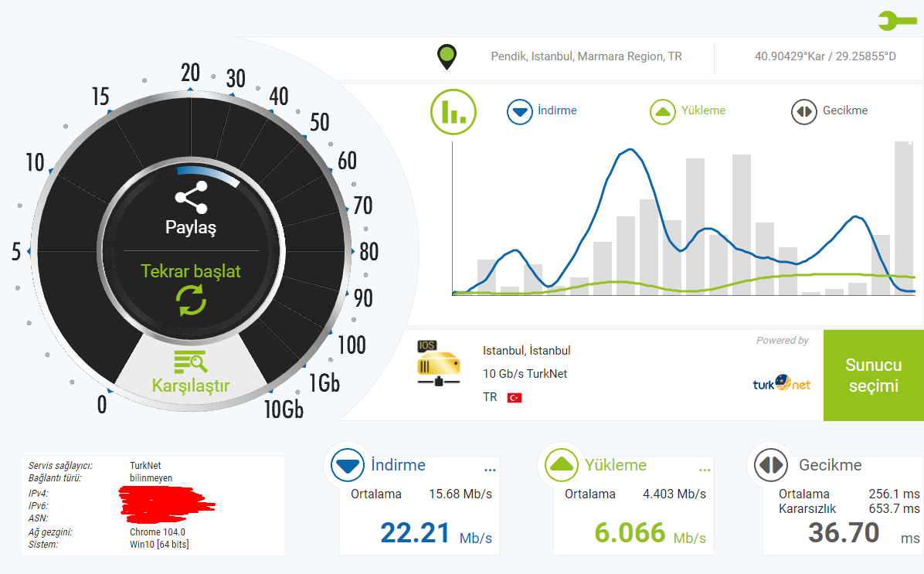The image size is (924, 574).
Task: Click the Paylaş label in the gauge
Action: click(191, 227)
